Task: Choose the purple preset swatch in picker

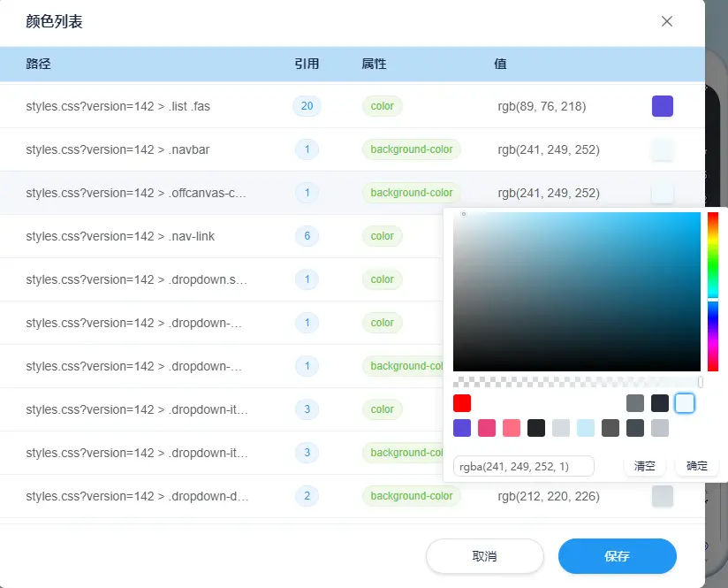Action: tap(462, 428)
